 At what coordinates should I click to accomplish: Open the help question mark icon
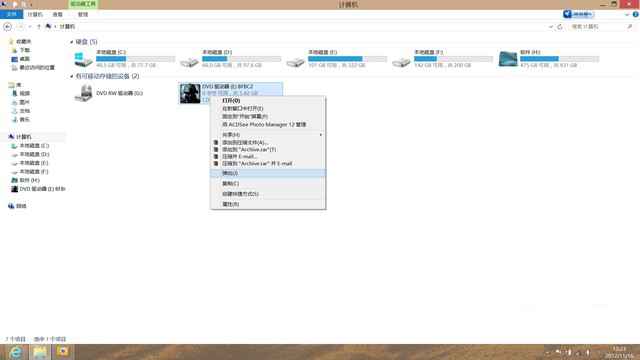point(636,14)
